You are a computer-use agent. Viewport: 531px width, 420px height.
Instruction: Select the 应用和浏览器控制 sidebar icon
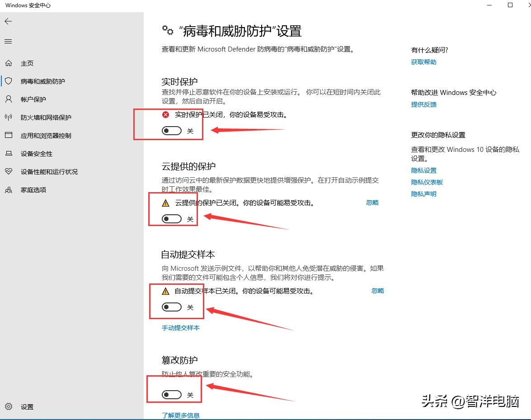(8, 135)
